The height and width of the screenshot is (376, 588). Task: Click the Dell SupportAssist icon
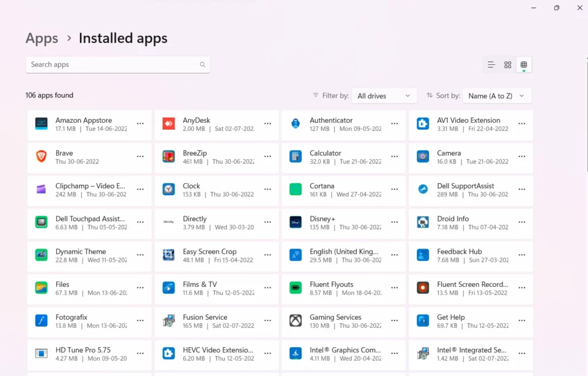(423, 189)
